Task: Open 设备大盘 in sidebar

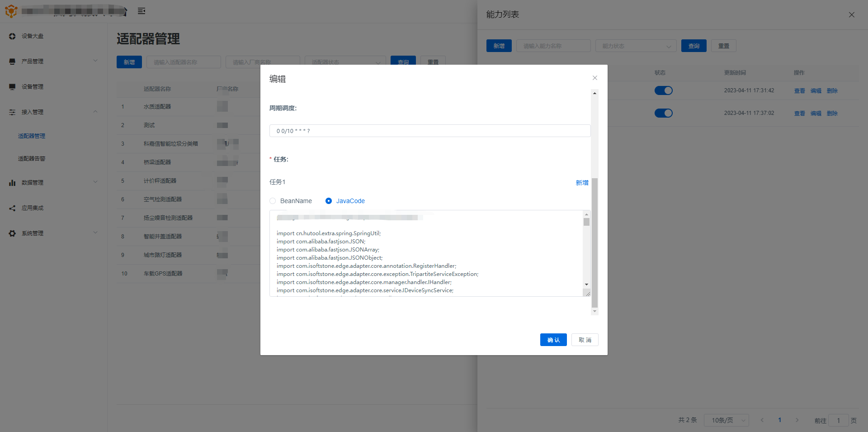Action: 33,36
